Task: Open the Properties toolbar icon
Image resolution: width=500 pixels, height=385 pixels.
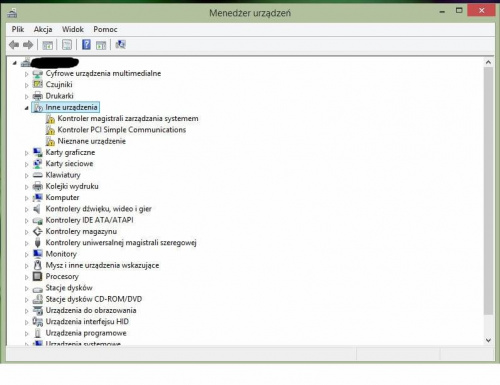Action: 67,45
